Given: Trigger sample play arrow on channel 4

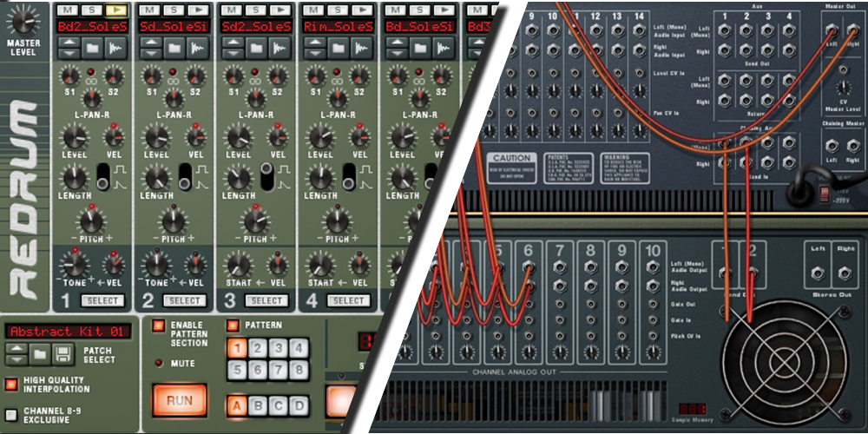Looking at the screenshot, I should pyautogui.click(x=361, y=10).
